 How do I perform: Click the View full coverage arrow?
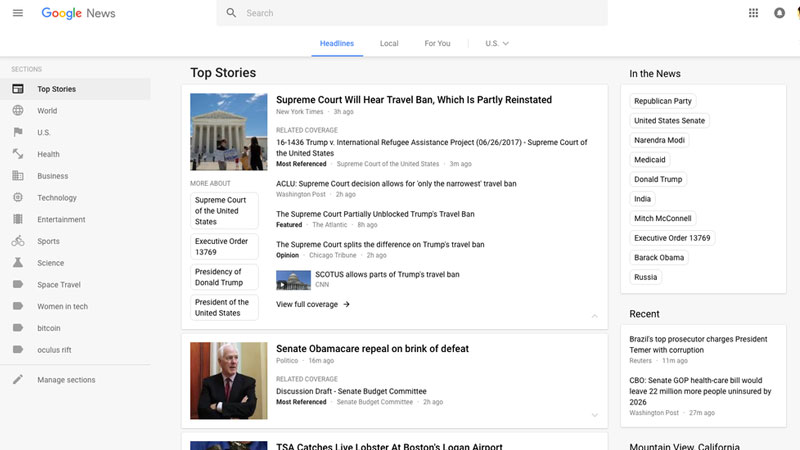coord(346,304)
